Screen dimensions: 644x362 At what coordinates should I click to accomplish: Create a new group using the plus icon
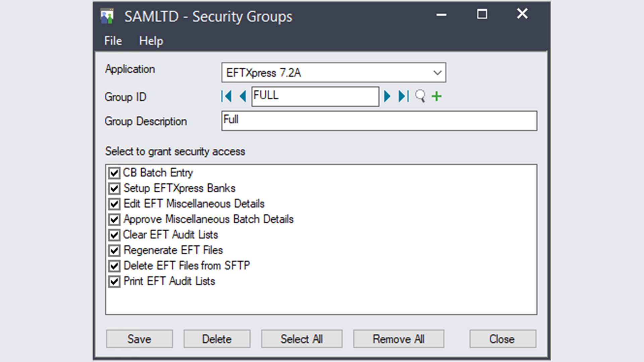pyautogui.click(x=436, y=96)
